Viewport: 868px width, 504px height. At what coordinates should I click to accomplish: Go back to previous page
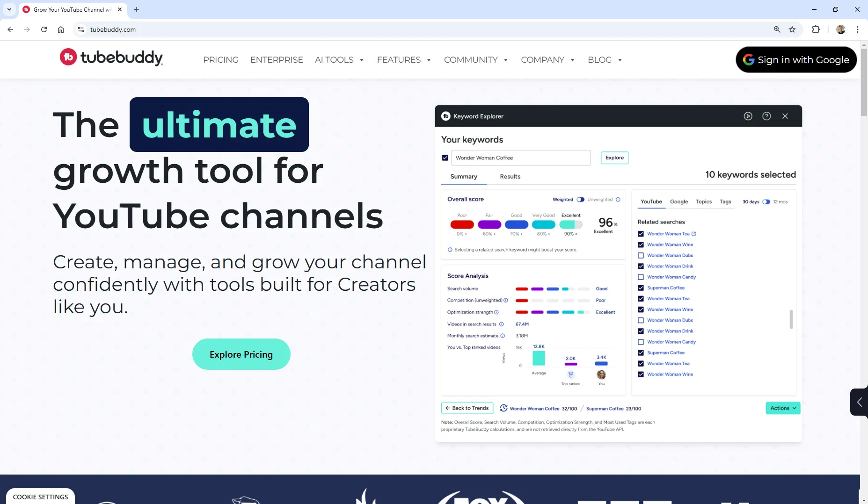[10, 29]
